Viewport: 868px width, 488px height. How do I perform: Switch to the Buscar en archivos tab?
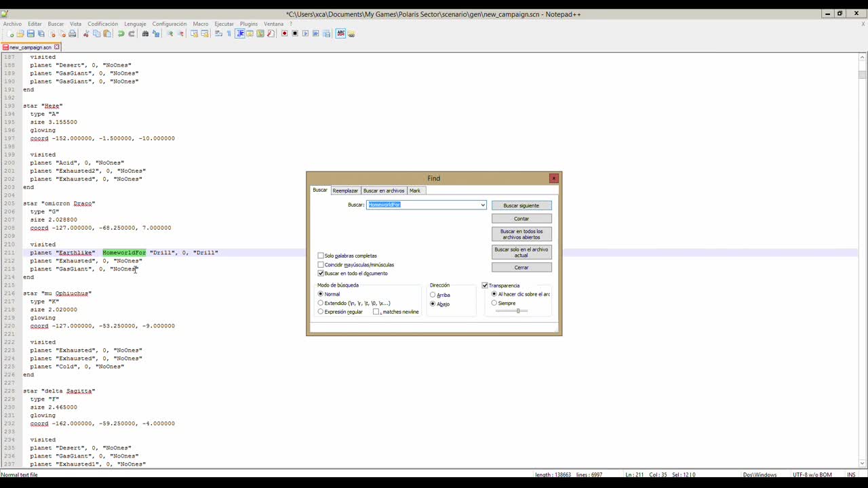click(x=384, y=190)
